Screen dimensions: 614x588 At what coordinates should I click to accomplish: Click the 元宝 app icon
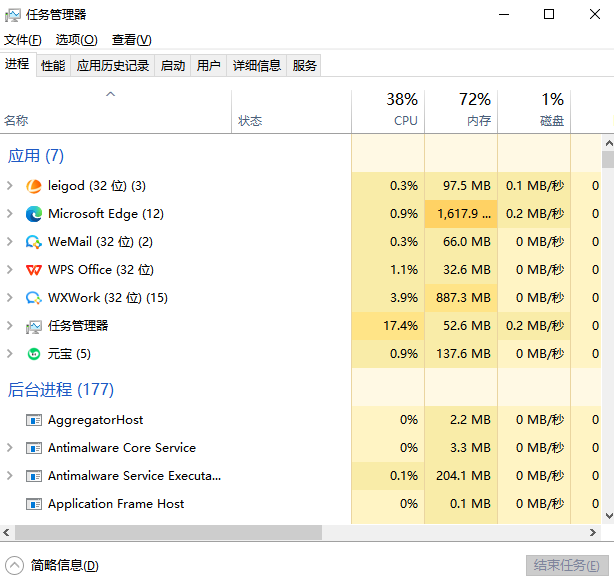[x=34, y=354]
